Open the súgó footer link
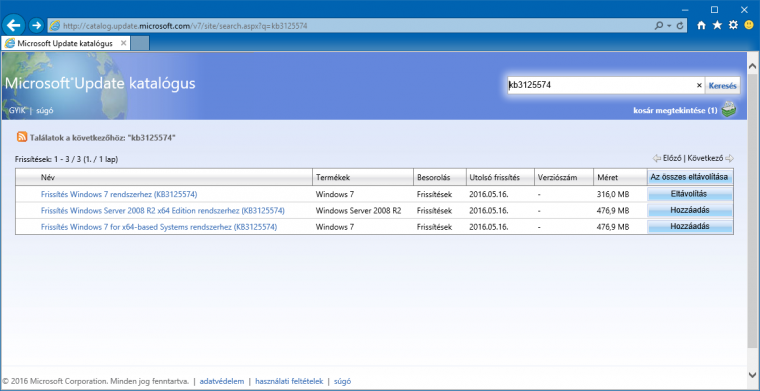 click(342, 381)
